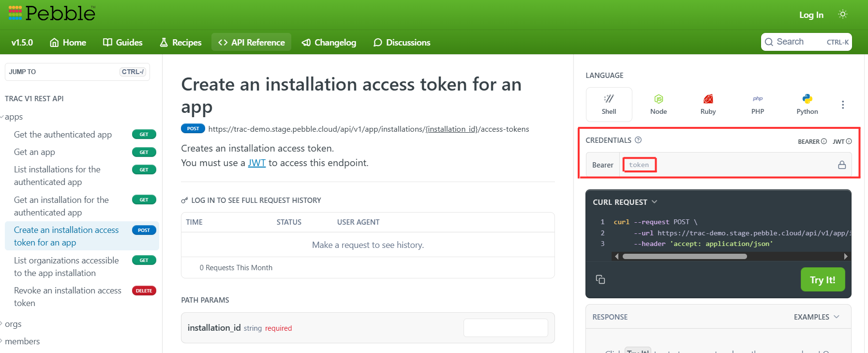Image resolution: width=868 pixels, height=353 pixels.
Task: Copy the cURL request with copy icon
Action: (600, 279)
